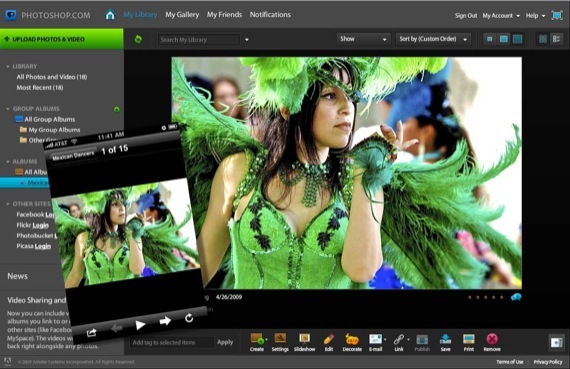Click the refresh library icon
570x369 pixels.
pyautogui.click(x=138, y=39)
